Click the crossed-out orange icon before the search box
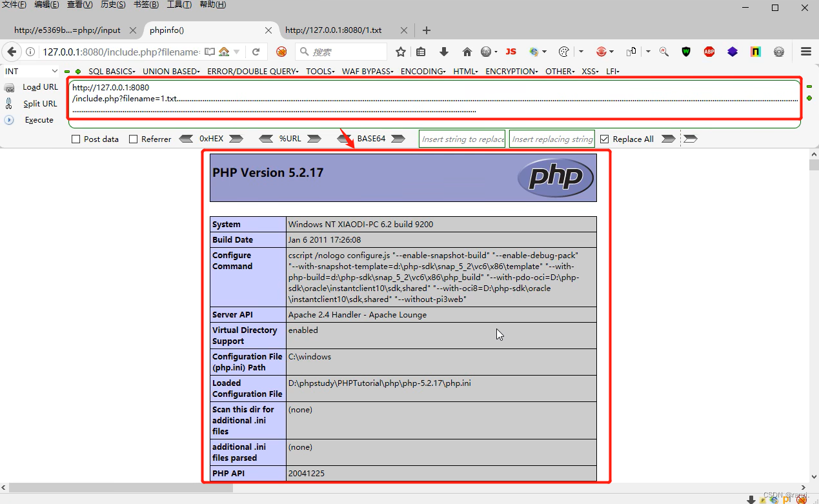This screenshot has height=504, width=819. [281, 52]
